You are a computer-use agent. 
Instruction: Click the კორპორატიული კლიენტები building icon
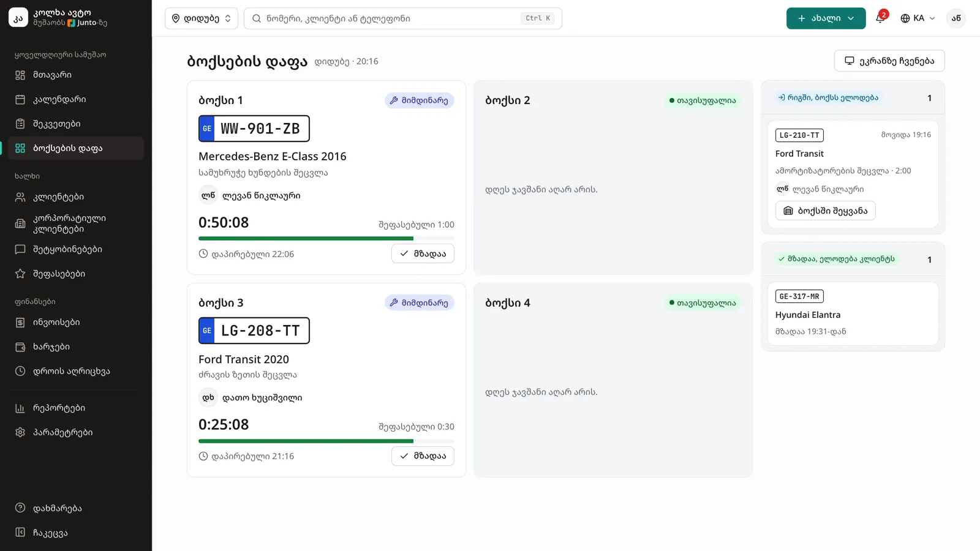(x=20, y=223)
